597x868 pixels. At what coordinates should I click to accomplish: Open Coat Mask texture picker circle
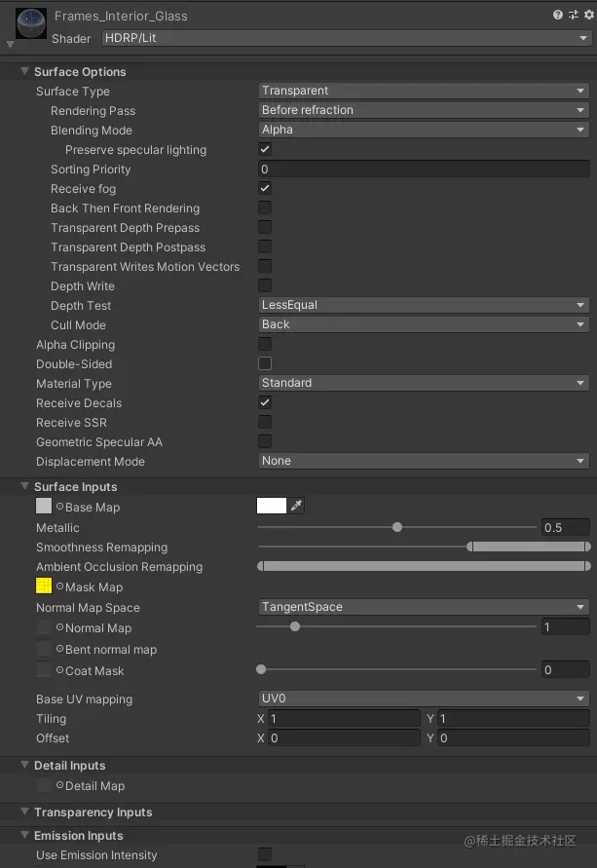(59, 670)
